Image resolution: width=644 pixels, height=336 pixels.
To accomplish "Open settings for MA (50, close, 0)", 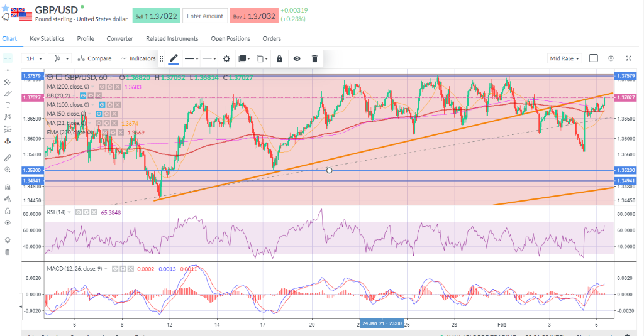I will (x=106, y=114).
